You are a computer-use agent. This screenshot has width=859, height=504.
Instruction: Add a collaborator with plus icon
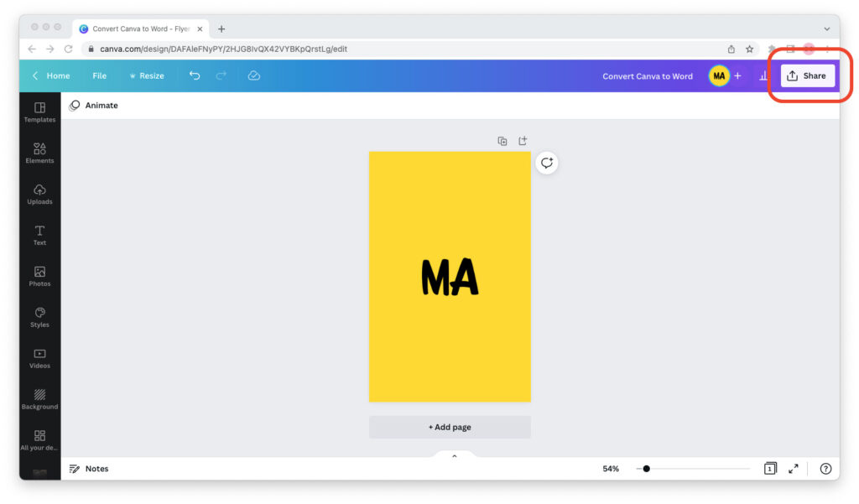tap(738, 76)
